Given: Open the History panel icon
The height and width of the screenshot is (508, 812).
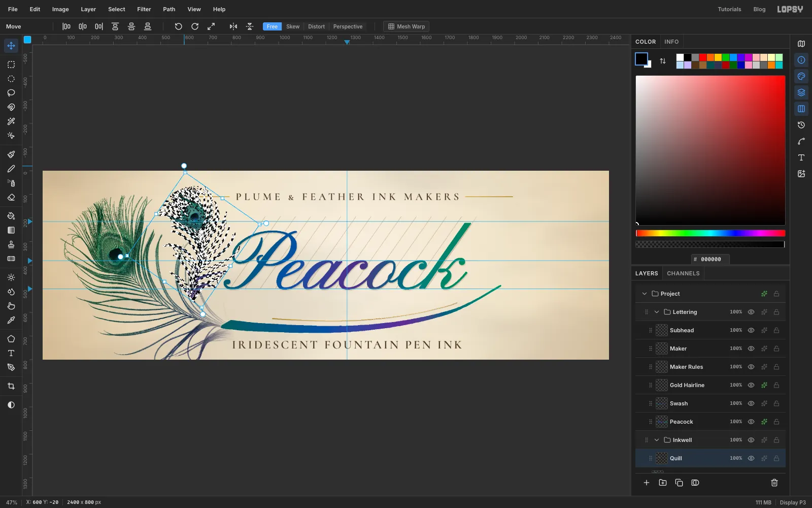Looking at the screenshot, I should click(x=801, y=125).
